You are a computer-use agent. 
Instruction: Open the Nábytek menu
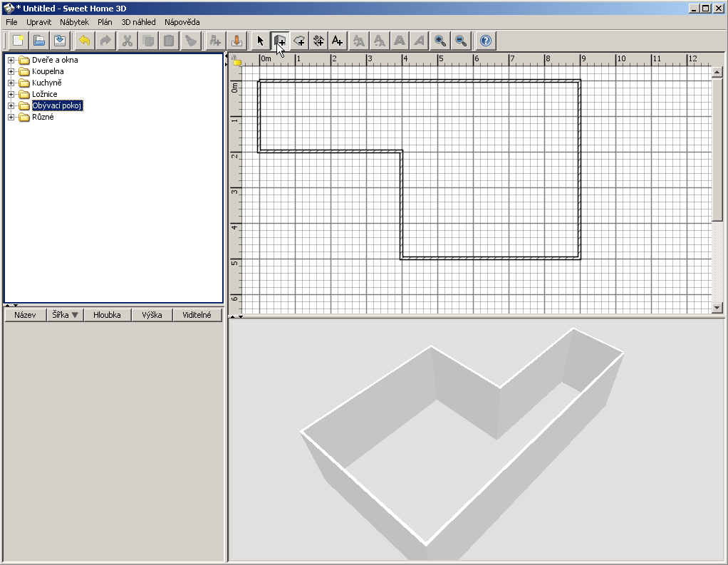[74, 22]
